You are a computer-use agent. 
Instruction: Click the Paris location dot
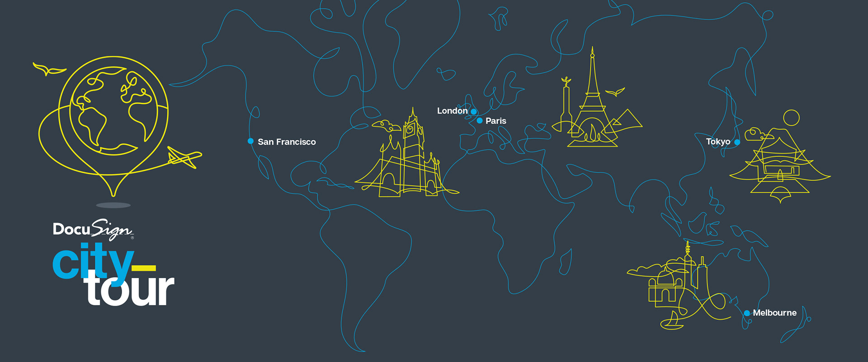[x=480, y=121]
